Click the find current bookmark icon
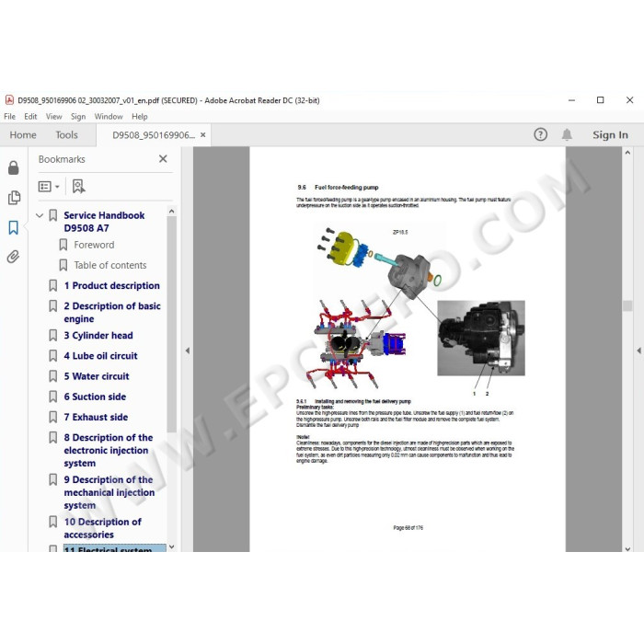 (x=78, y=187)
